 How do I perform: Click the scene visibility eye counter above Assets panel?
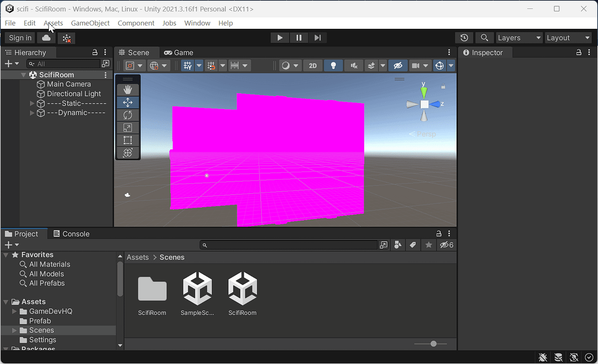pos(446,244)
